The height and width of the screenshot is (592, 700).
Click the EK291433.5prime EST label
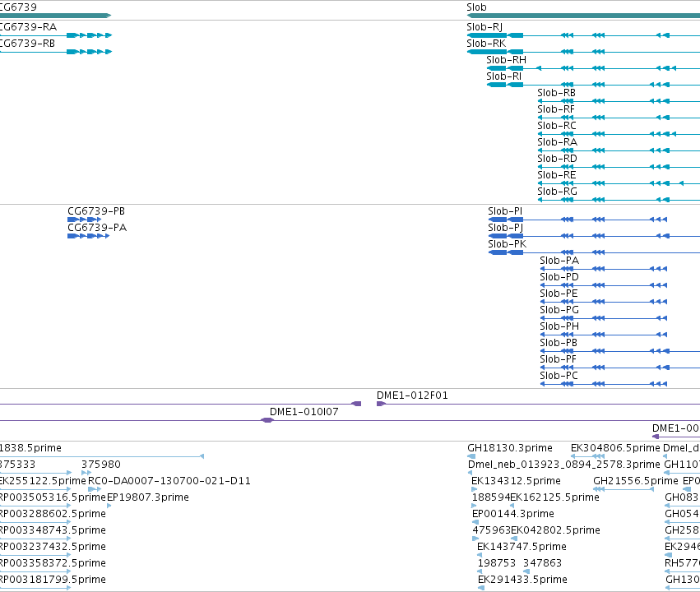[522, 580]
